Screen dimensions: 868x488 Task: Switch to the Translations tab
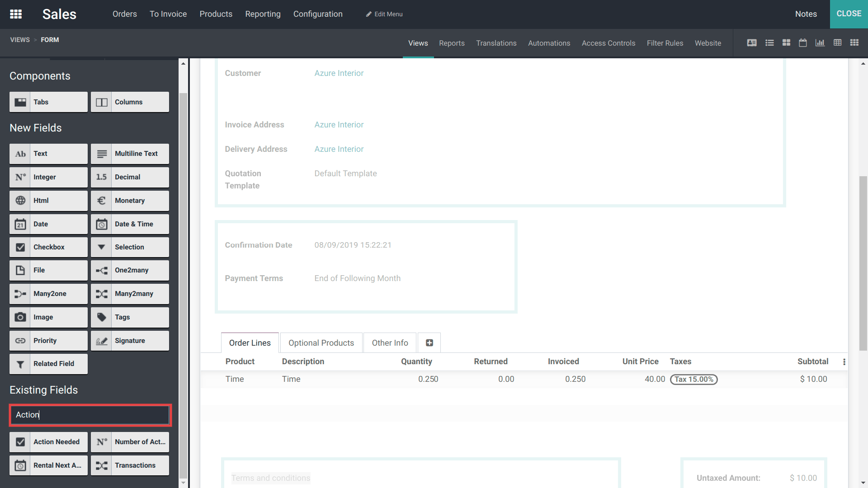point(496,43)
